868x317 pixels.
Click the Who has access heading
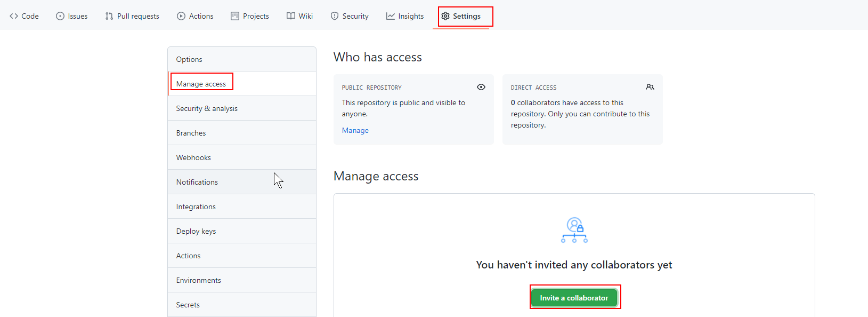(378, 57)
